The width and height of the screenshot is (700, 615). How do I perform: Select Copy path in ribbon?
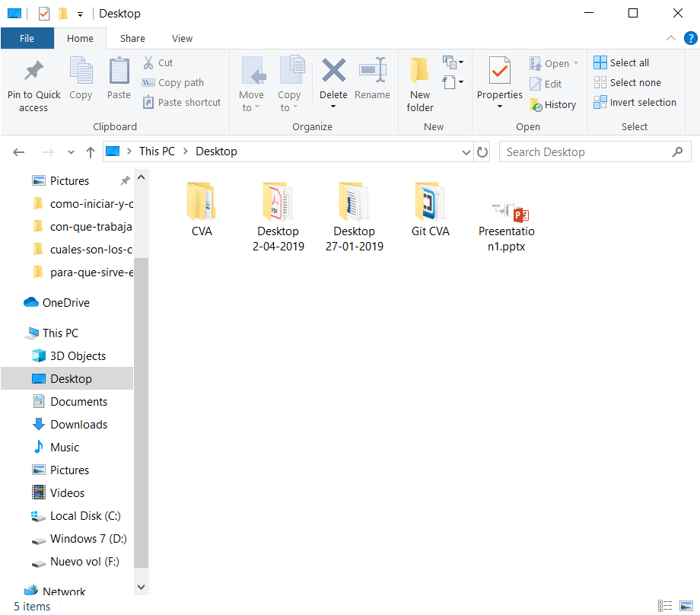click(173, 83)
